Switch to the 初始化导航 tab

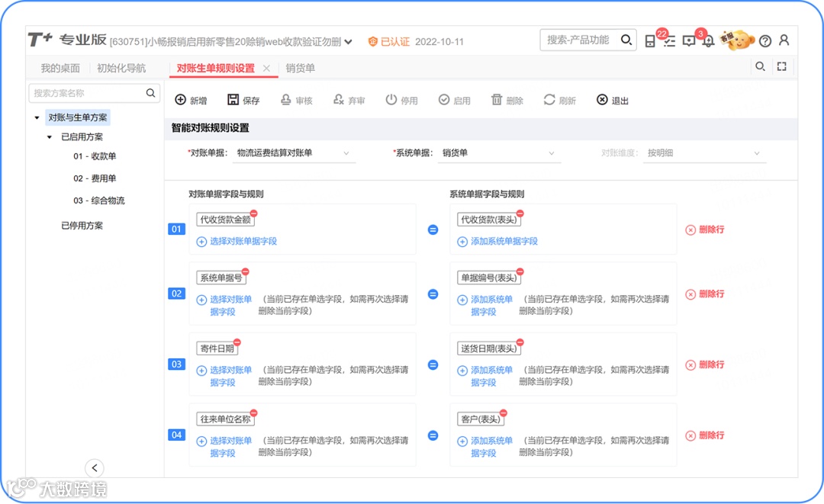(x=121, y=68)
